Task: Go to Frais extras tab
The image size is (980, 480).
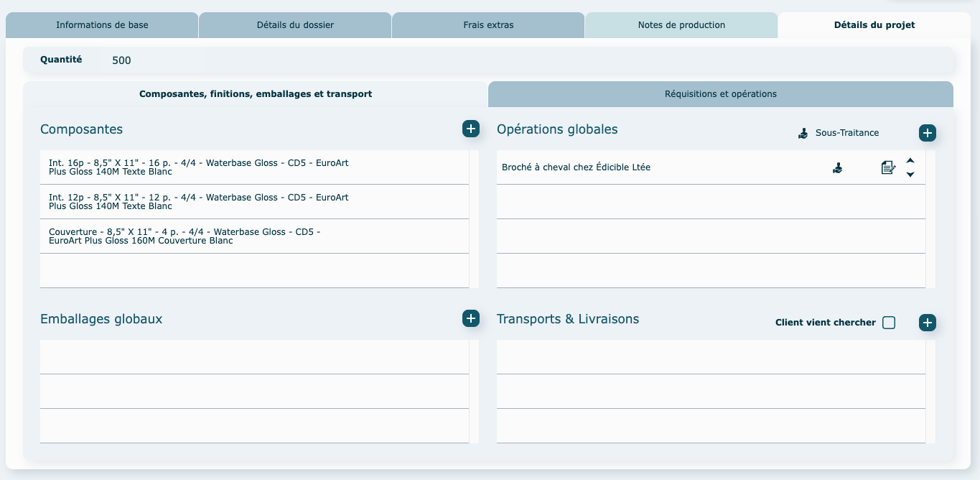Action: [x=488, y=25]
